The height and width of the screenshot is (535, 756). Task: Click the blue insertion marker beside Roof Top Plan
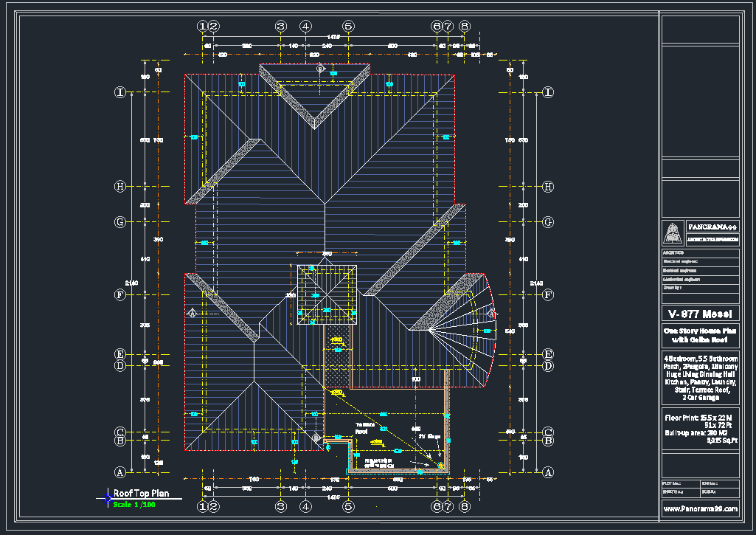[108, 498]
